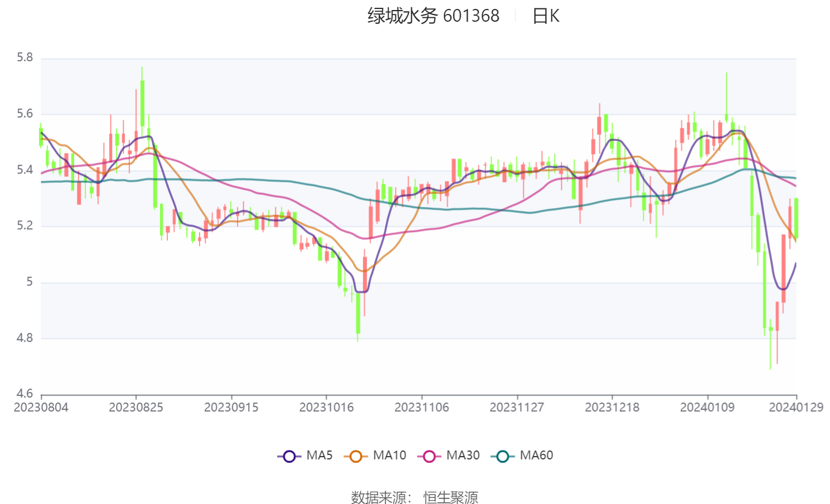Click the 数据来源 恒生聚源 source text
830x504 pixels.
[x=415, y=497]
